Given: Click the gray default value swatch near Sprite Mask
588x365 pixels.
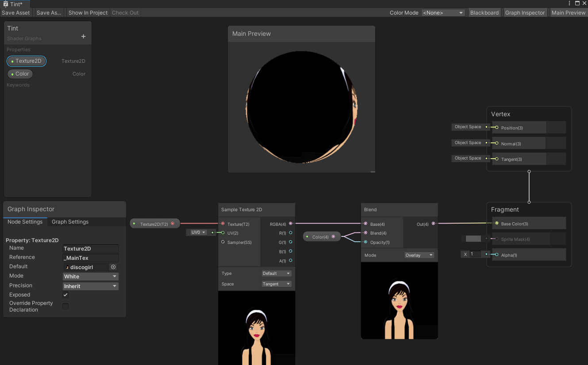Looking at the screenshot, I should (473, 239).
